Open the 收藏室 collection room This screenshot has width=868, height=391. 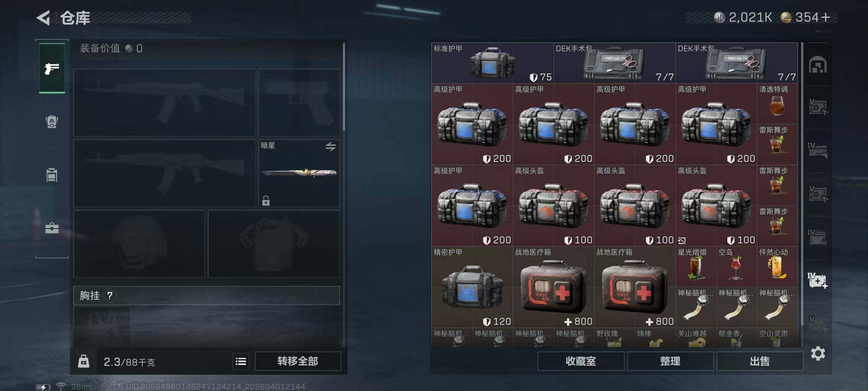[580, 361]
